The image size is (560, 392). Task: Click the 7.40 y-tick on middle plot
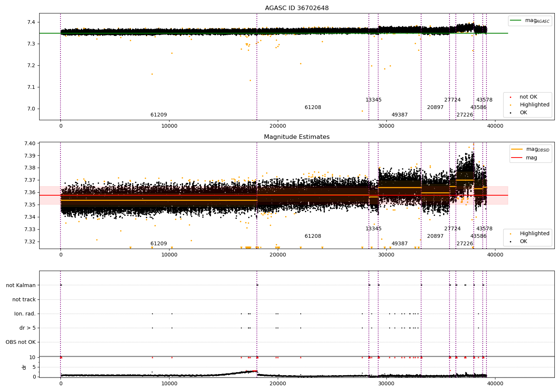(30, 143)
